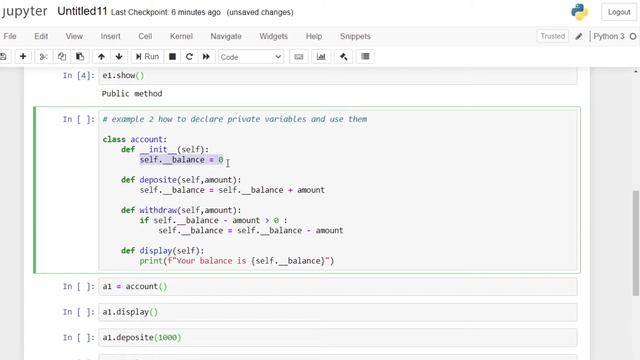Viewport: 640px width, 360px height.
Task: Click the a1.deposite(1000) cell
Action: 338,338
